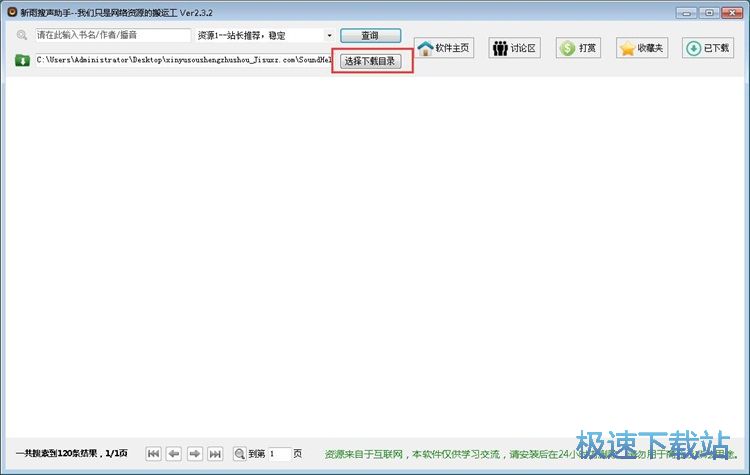Click the magnifier icon beside search field
This screenshot has width=750, height=475.
(x=22, y=35)
